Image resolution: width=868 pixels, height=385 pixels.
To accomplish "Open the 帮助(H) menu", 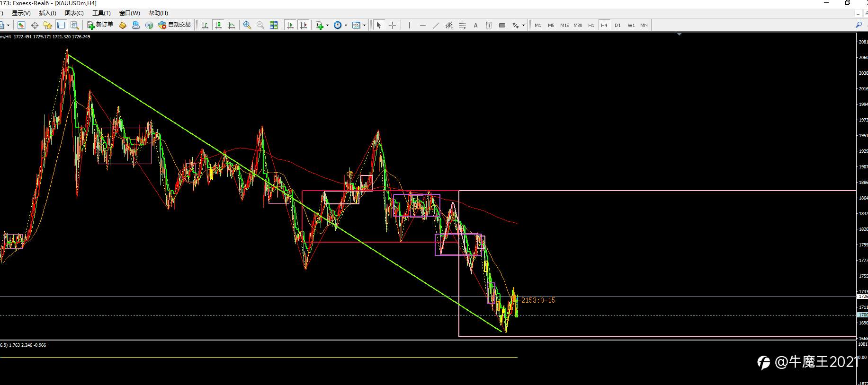I will [x=158, y=13].
